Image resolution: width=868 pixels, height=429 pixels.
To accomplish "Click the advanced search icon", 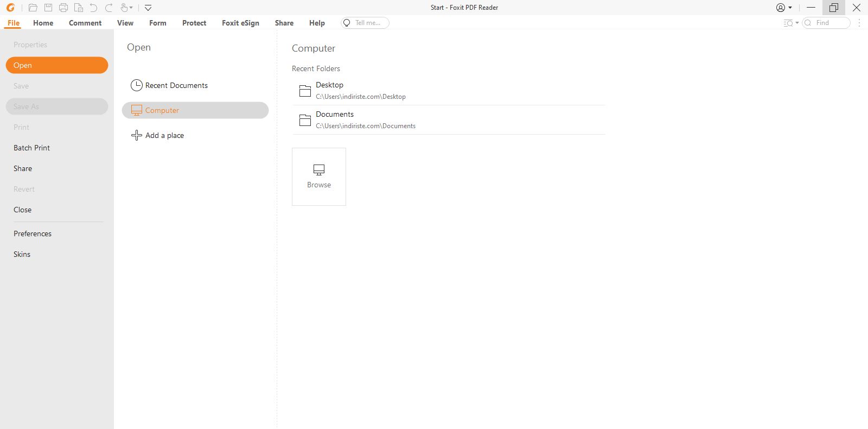I will [788, 23].
